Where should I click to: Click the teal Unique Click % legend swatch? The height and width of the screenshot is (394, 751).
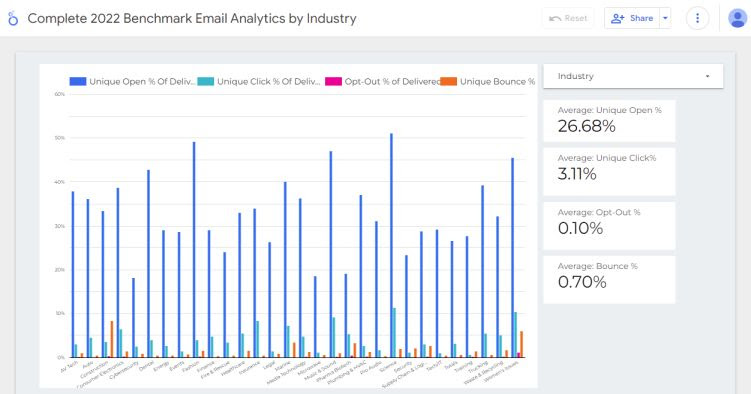206,81
